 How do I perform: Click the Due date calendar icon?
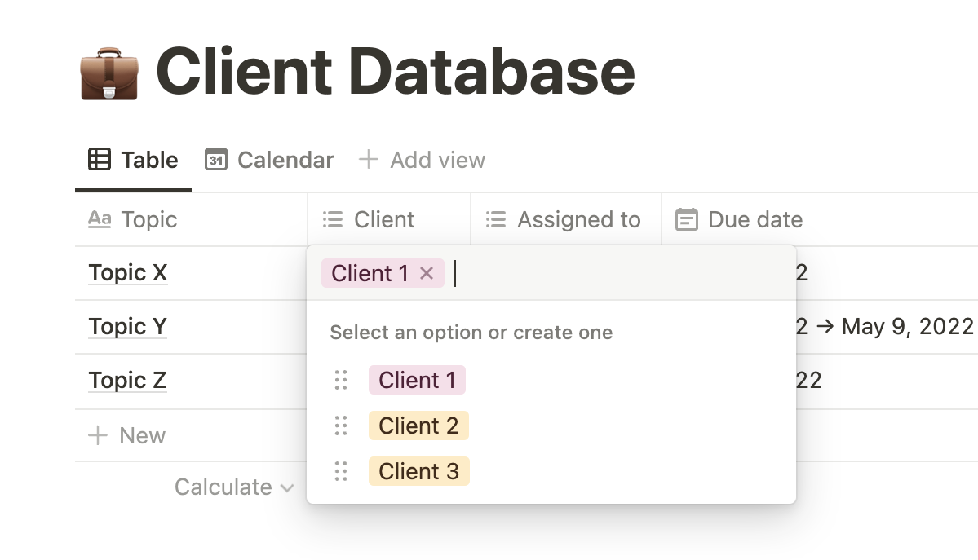687,219
